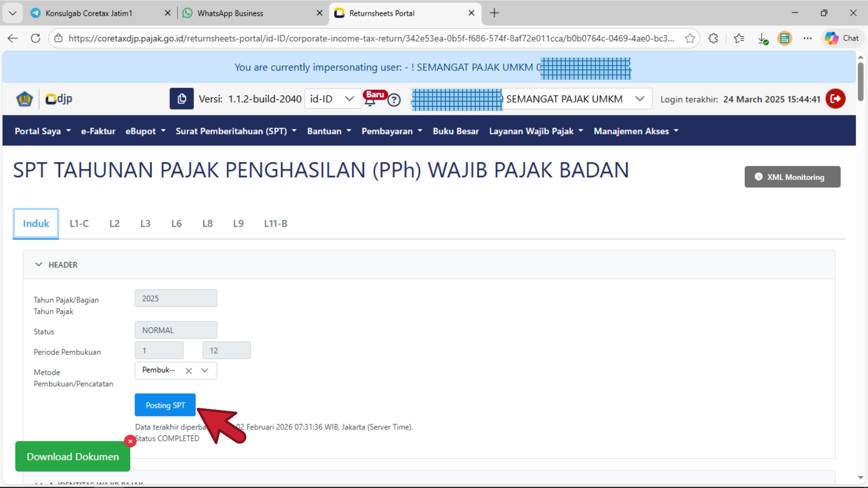Open the Copilot Chat button

click(x=842, y=38)
